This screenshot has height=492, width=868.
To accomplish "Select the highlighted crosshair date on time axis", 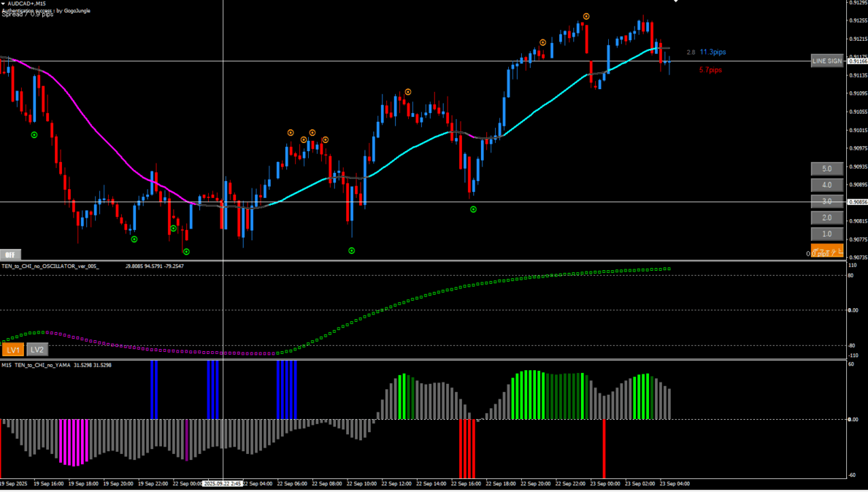I will tap(223, 483).
